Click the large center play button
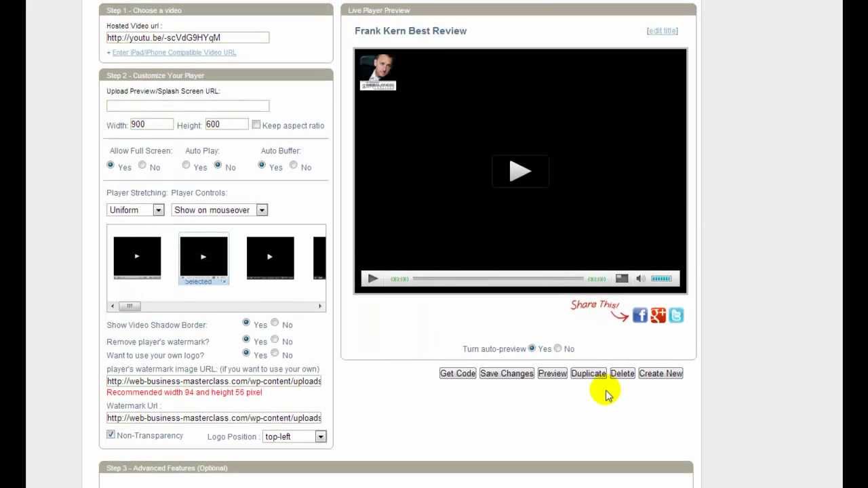The height and width of the screenshot is (488, 868). pyautogui.click(x=520, y=171)
